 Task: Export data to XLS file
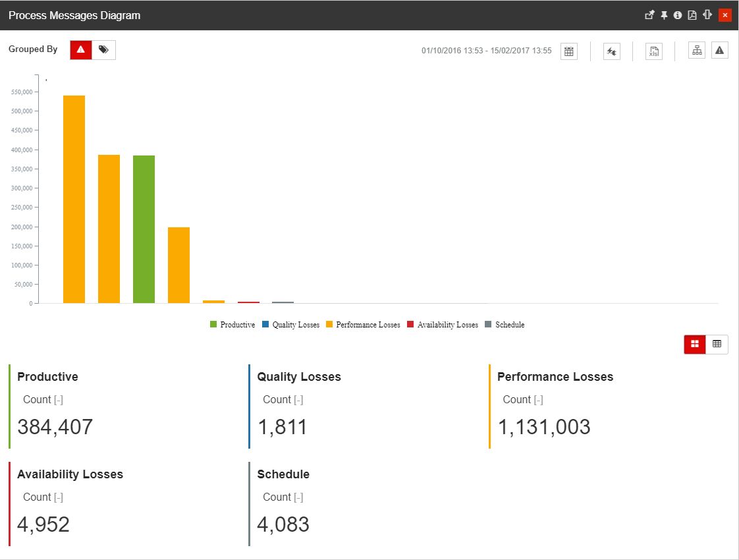coord(653,51)
